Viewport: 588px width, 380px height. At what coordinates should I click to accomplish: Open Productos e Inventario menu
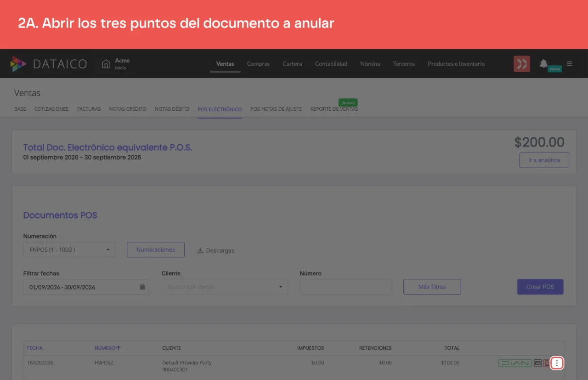pos(456,64)
